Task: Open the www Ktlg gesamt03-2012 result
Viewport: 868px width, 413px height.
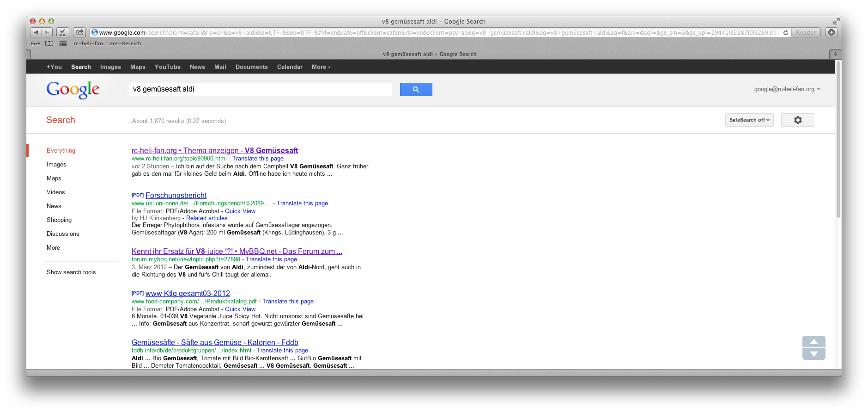Action: click(188, 294)
